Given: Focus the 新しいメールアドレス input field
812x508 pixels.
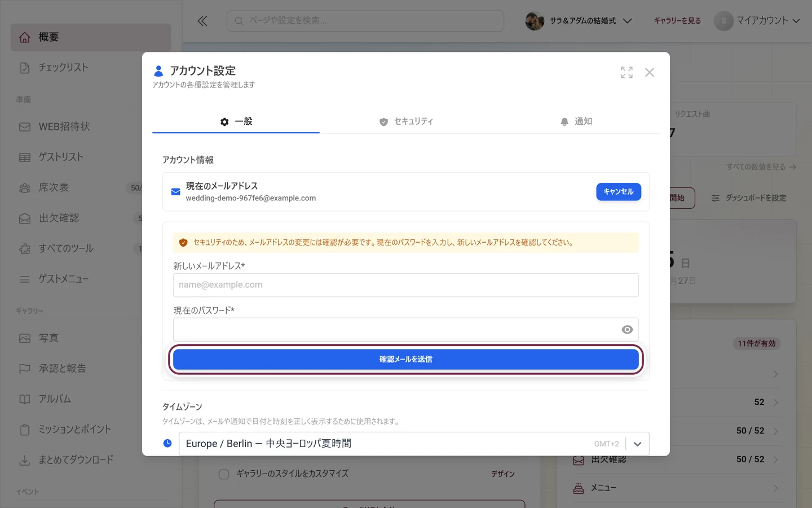Looking at the screenshot, I should (x=406, y=285).
